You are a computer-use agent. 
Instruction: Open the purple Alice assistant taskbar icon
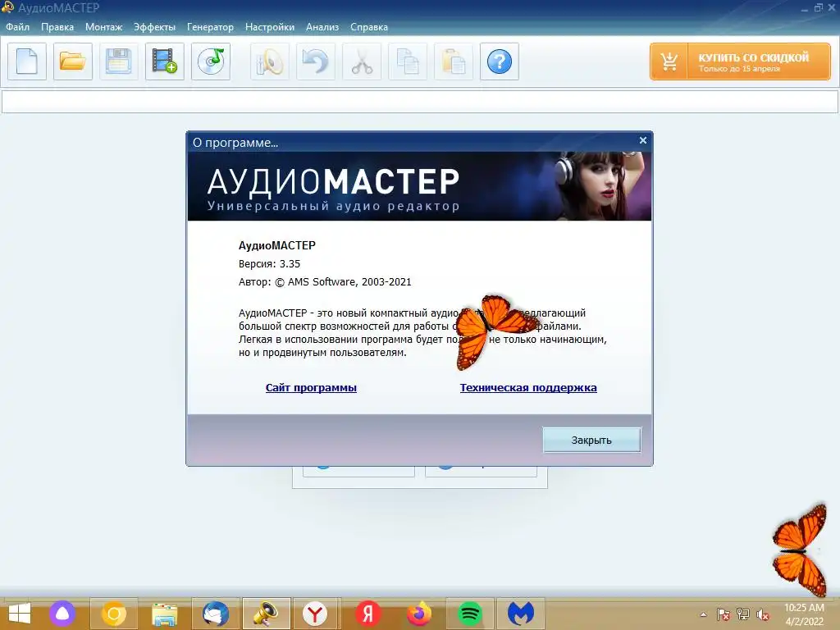pyautogui.click(x=62, y=614)
